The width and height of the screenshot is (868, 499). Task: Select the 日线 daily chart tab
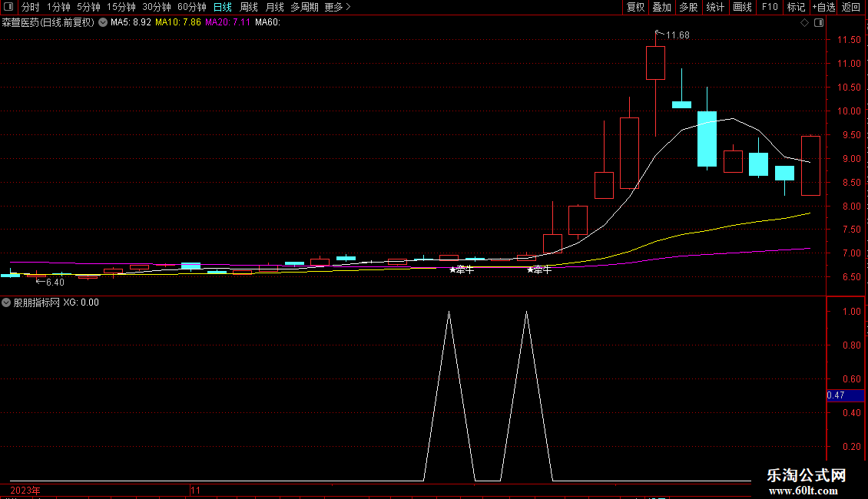tap(223, 7)
